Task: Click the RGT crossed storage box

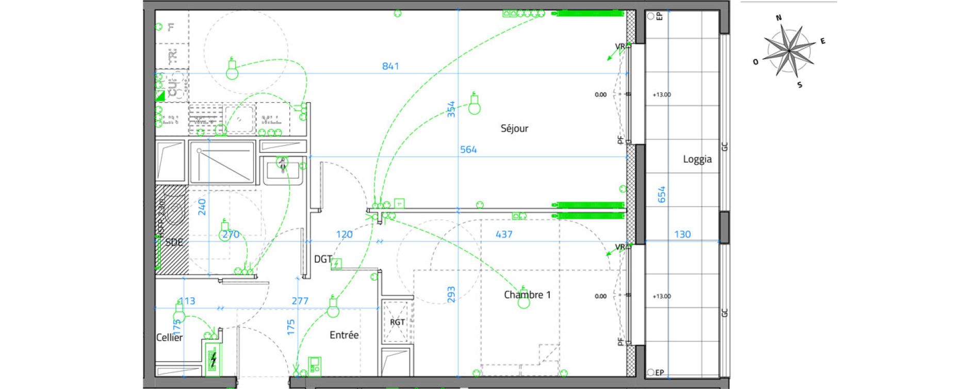Action: (397, 322)
